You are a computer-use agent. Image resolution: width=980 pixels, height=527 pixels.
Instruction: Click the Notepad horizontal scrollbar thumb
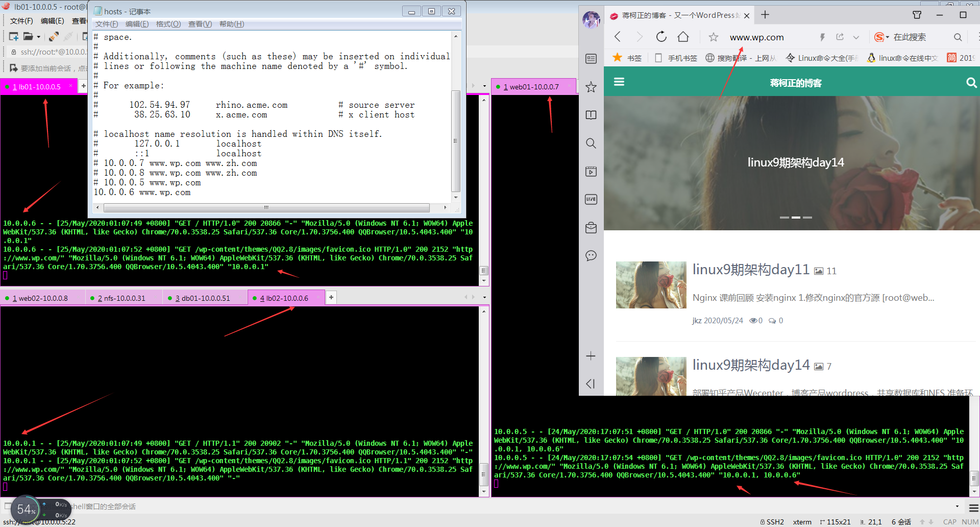[266, 208]
